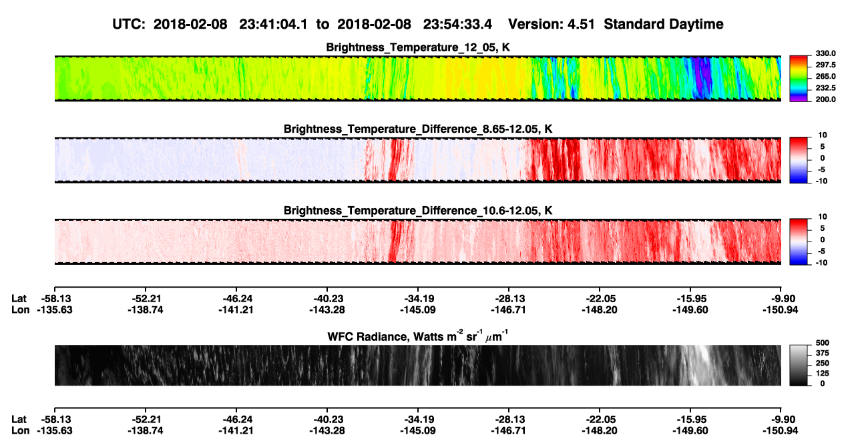Image resolution: width=868 pixels, height=445 pixels.
Task: Click the '330.0' colorbar tick label
Action: tap(825, 53)
